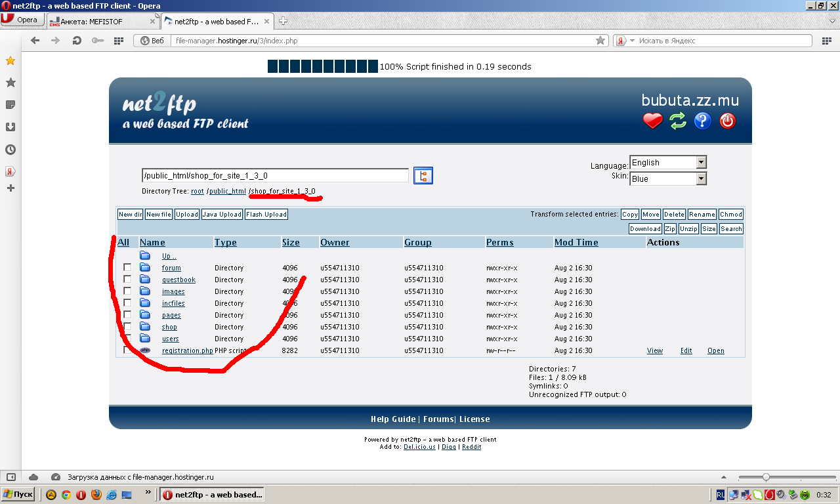Tick the checkbox for the forum directory
Viewport: 840px width, 504px height.
pos(127,268)
